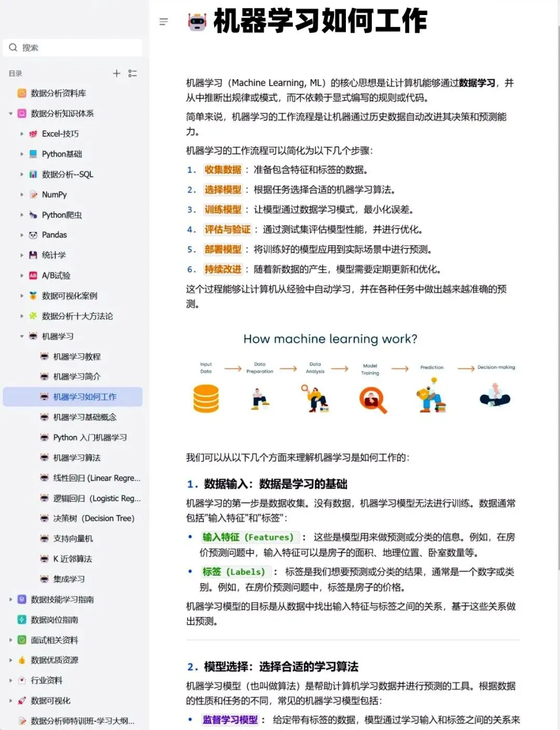Expand the Excel-技巧 node

22,134
